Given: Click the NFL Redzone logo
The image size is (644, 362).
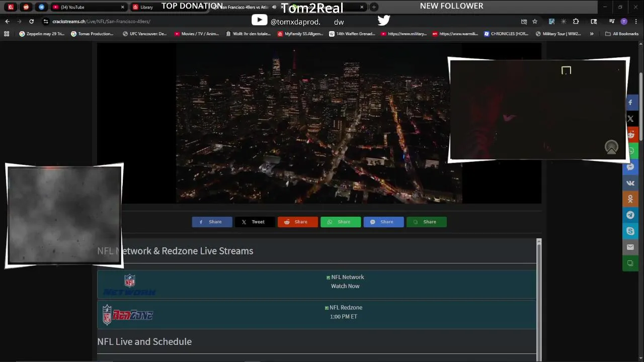Looking at the screenshot, I should click(x=128, y=315).
